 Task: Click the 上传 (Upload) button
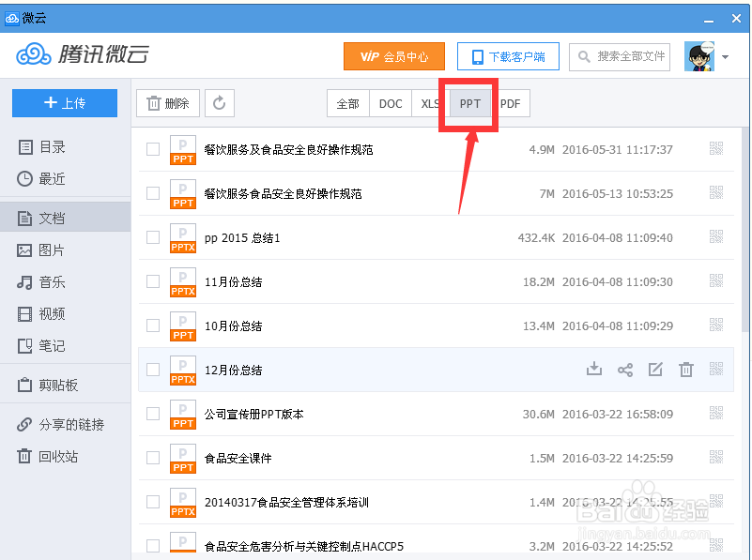click(64, 103)
